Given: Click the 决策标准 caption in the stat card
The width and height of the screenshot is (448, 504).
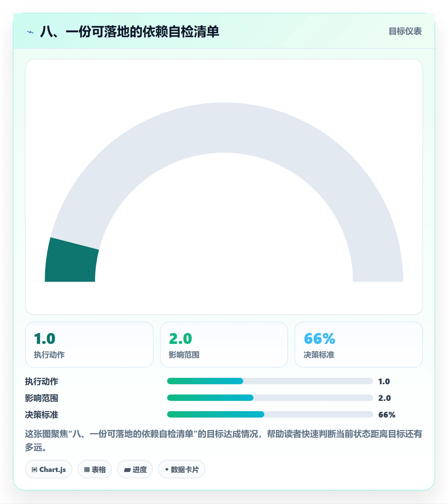Looking at the screenshot, I should [x=319, y=355].
